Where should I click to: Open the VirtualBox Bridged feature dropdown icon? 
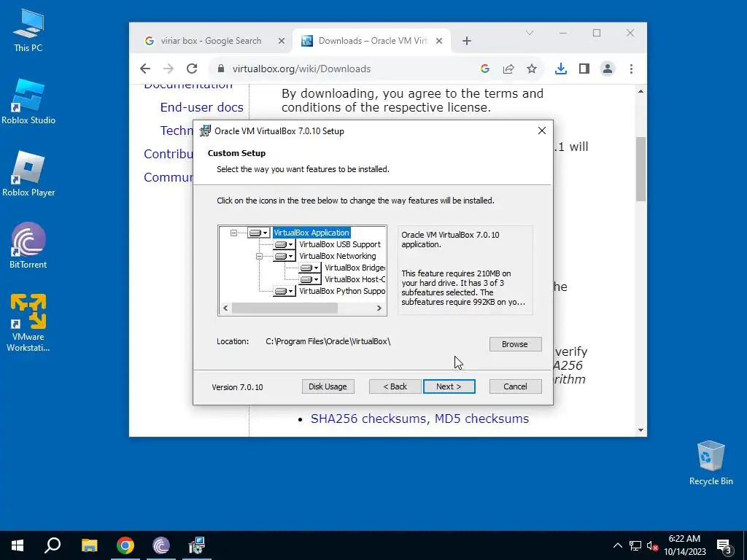(309, 268)
